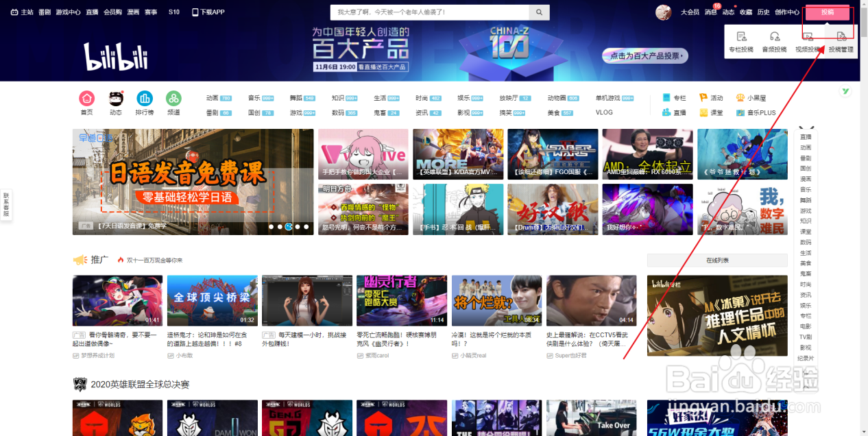Image resolution: width=868 pixels, height=436 pixels.
Task: Open S10 in top navigation
Action: (x=174, y=12)
